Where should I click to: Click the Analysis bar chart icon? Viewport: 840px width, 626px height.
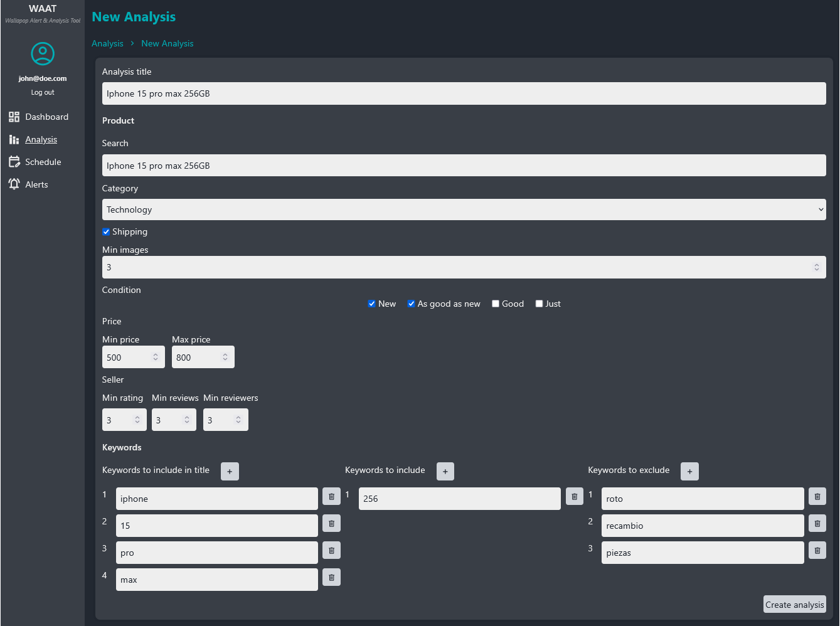(x=14, y=139)
